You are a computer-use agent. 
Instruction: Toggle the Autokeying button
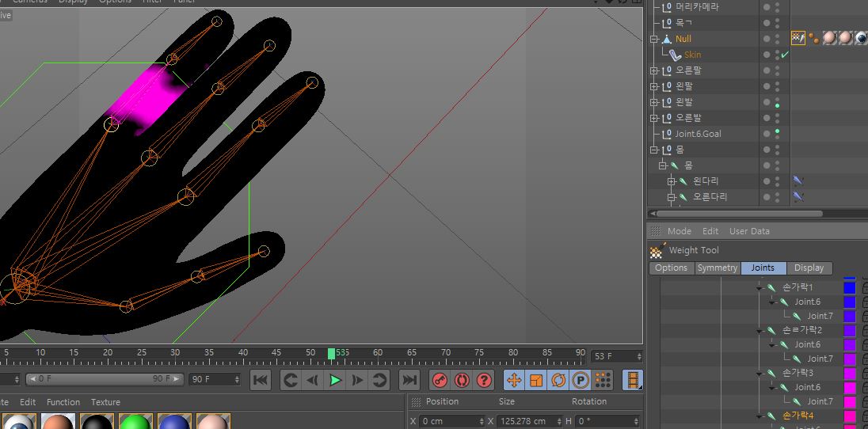tap(462, 380)
